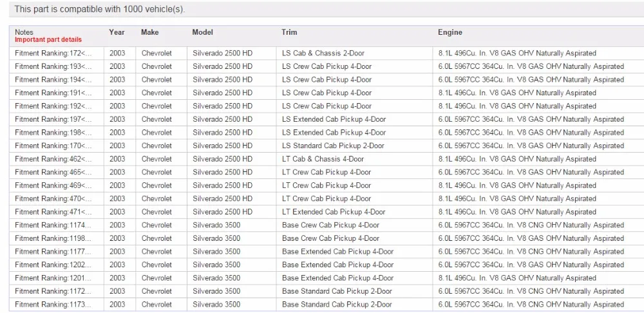Click 'This part is compatible with 1000 vehicle(s)' text
The image size is (644, 313).
(99, 10)
